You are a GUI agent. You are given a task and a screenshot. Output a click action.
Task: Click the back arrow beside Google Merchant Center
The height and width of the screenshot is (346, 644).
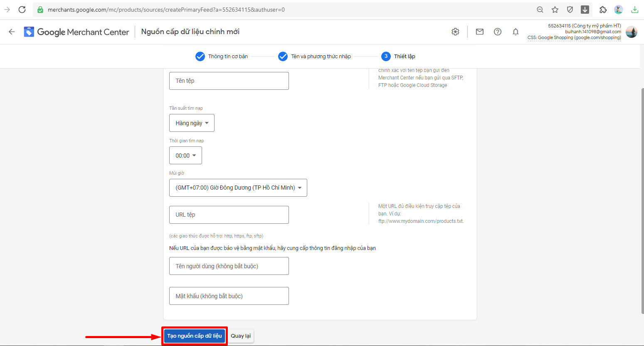click(x=12, y=32)
